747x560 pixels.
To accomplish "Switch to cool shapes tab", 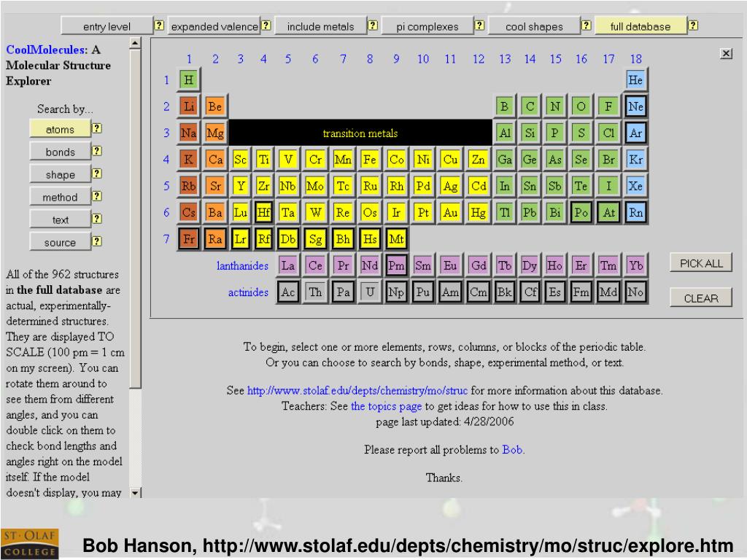I will coord(534,26).
